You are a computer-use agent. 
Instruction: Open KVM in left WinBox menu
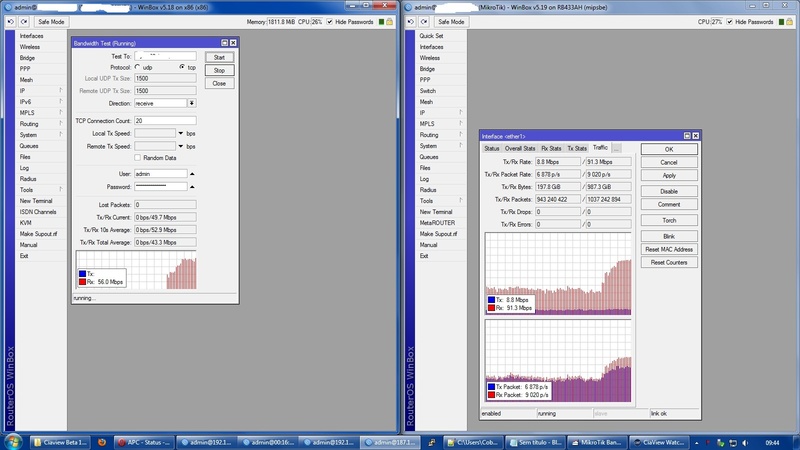coord(26,223)
